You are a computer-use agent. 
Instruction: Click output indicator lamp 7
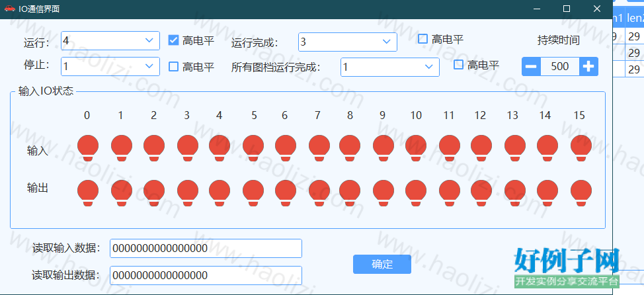click(x=319, y=192)
